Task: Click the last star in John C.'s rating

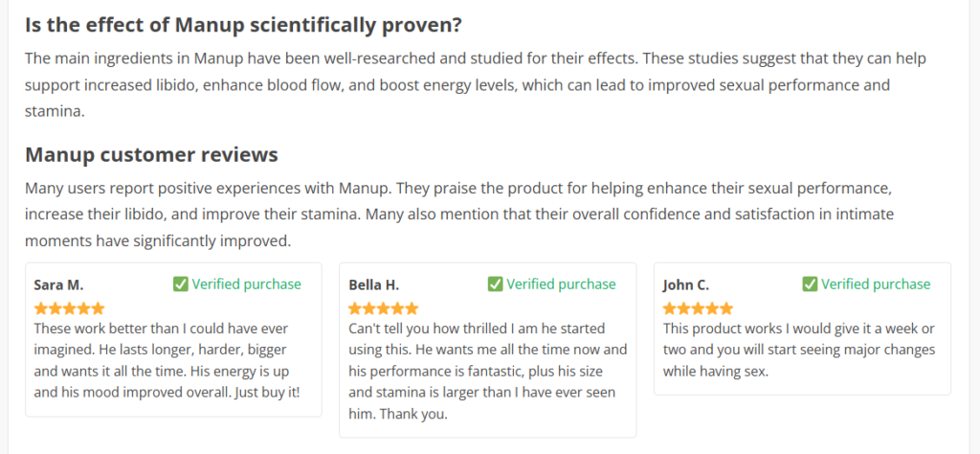Action: [726, 308]
